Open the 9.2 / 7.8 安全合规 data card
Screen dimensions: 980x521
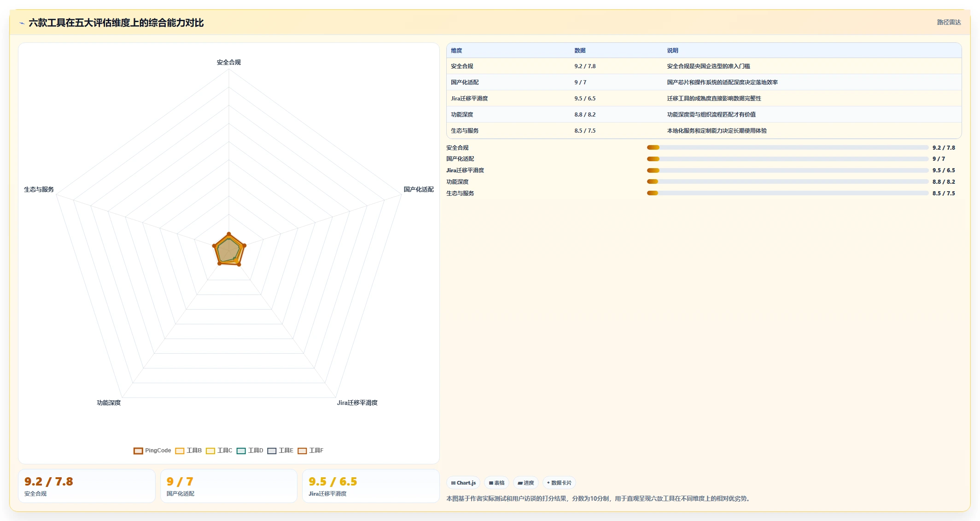point(87,486)
